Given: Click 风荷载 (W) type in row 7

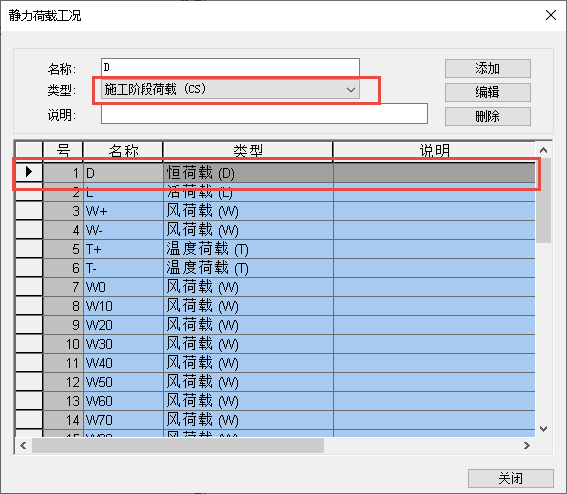Looking at the screenshot, I should (248, 287).
